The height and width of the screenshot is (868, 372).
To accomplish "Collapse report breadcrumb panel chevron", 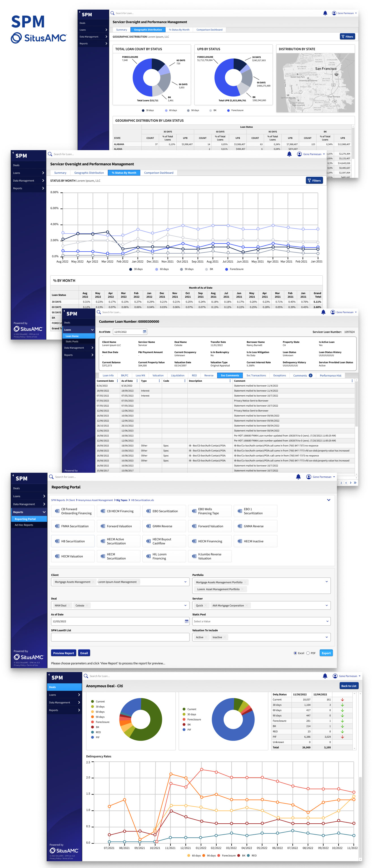I will click(x=328, y=500).
